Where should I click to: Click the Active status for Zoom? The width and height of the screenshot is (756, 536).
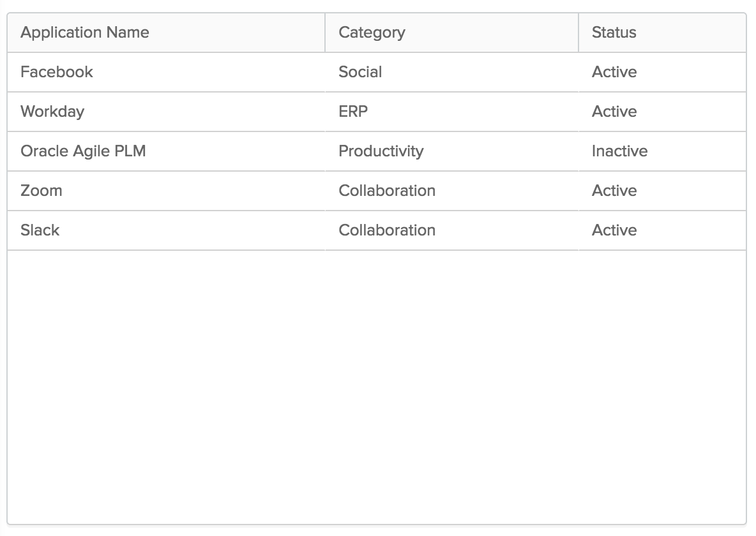614,191
